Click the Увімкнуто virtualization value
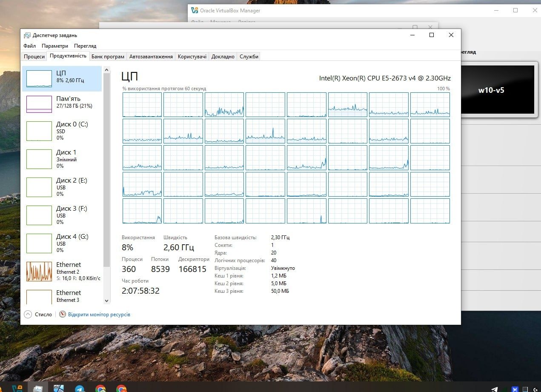Viewport: 541px width, 392px height. 283,268
